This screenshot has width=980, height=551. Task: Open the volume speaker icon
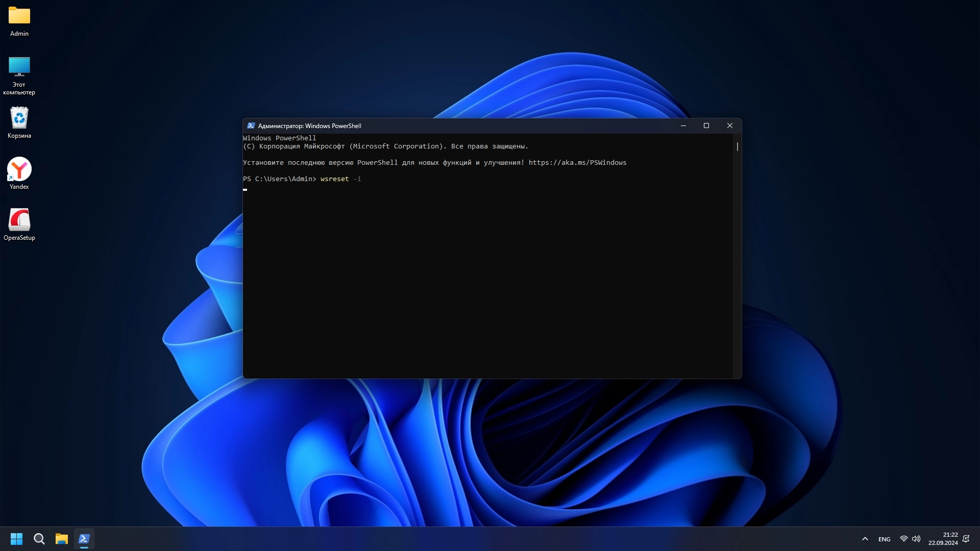pos(916,539)
